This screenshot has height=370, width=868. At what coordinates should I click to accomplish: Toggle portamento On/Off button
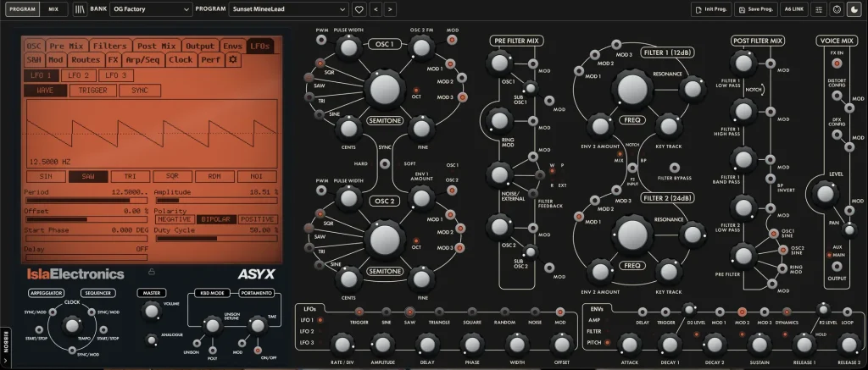pos(258,350)
